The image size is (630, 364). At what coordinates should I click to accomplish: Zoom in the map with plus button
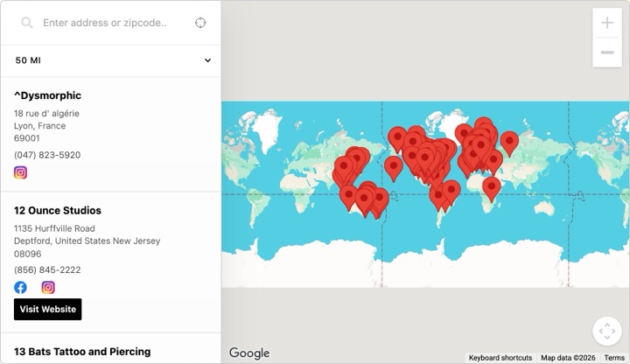[x=607, y=23]
